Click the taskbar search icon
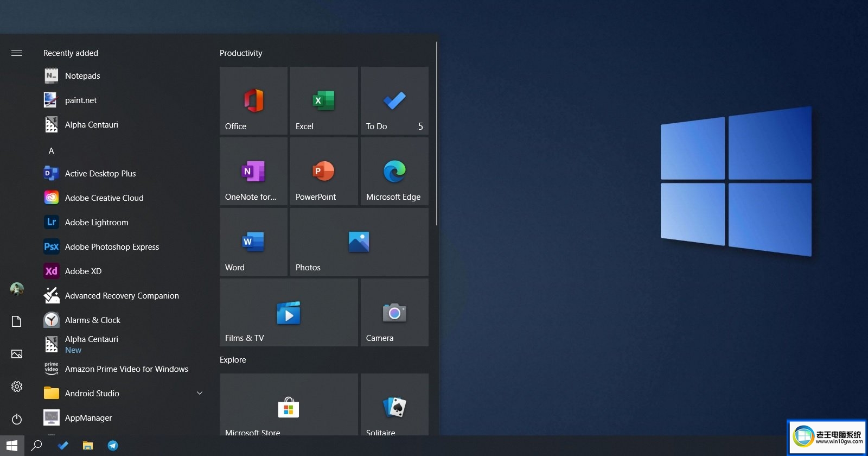This screenshot has height=456, width=868. [36, 446]
